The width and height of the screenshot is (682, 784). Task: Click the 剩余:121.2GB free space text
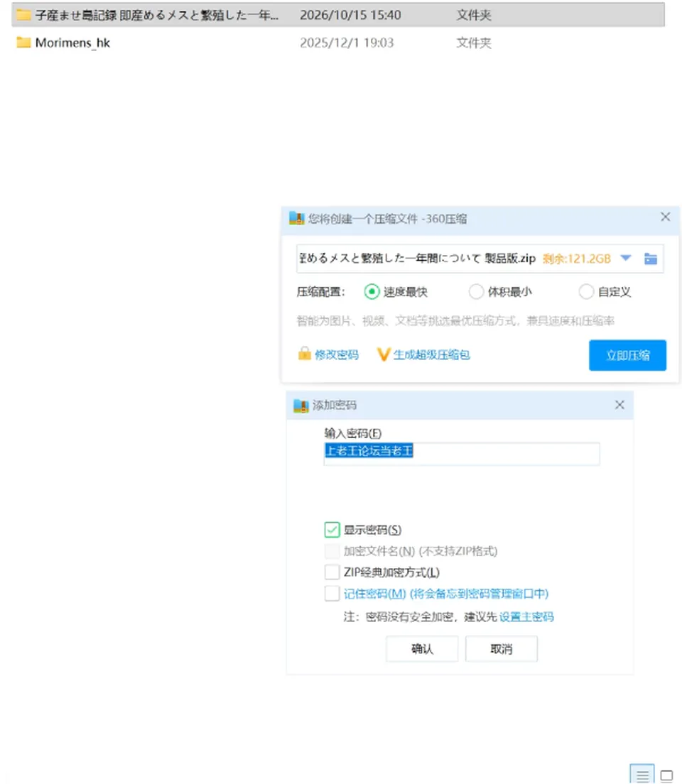coord(577,258)
